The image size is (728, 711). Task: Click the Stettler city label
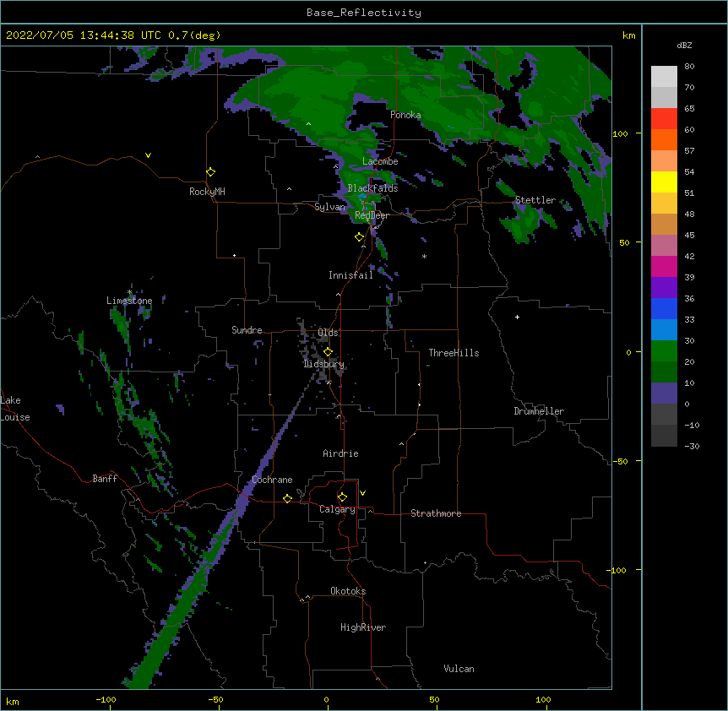535,200
